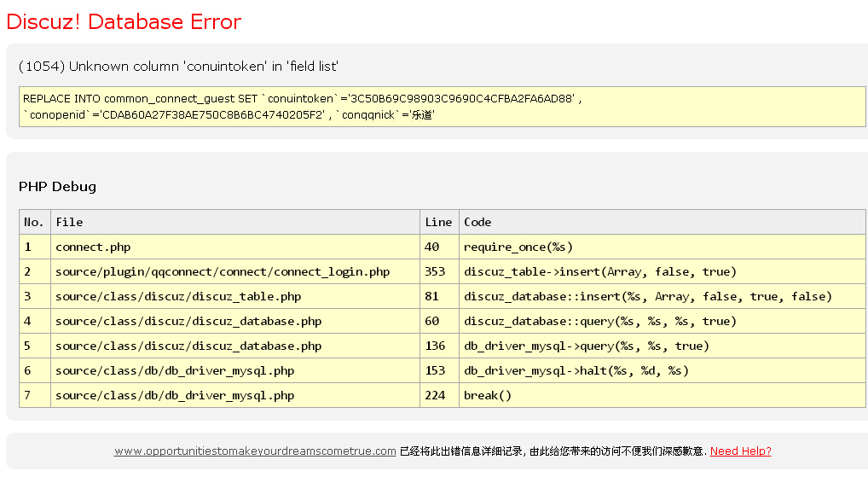The height and width of the screenshot is (477, 868).
Task: Select db_driver_mysql.php cell in row 7
Action: point(235,396)
